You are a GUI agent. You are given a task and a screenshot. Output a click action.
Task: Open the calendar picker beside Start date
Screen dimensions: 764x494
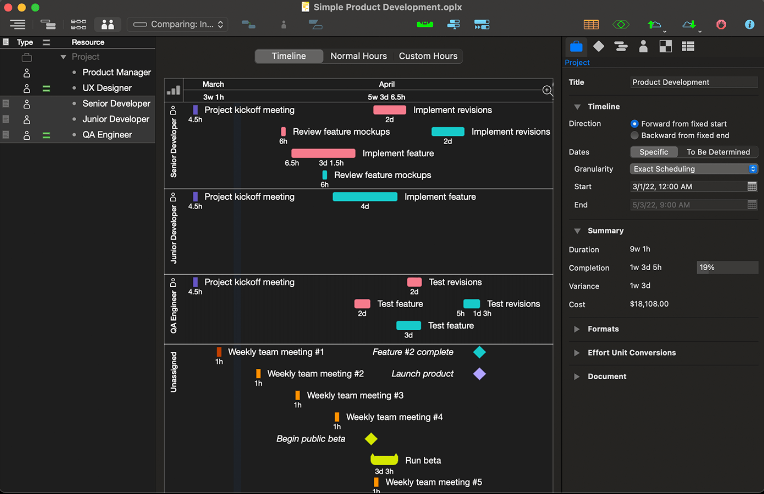point(752,187)
